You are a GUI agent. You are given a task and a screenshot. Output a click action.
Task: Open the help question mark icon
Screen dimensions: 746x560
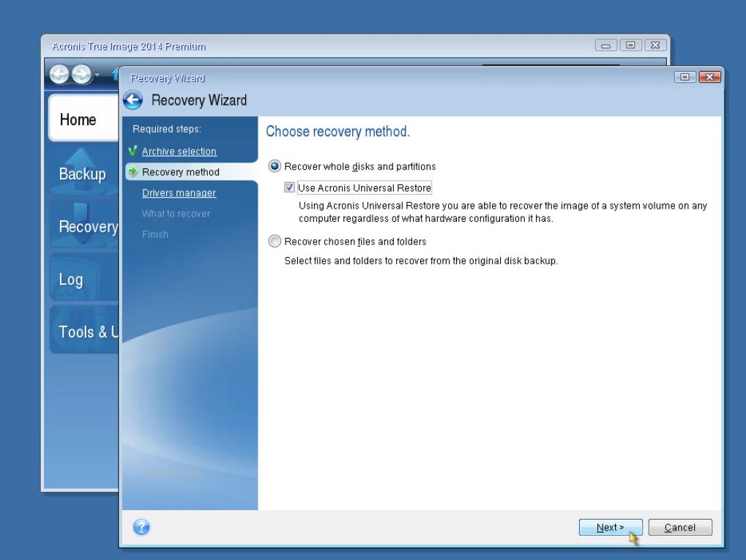pyautogui.click(x=141, y=527)
